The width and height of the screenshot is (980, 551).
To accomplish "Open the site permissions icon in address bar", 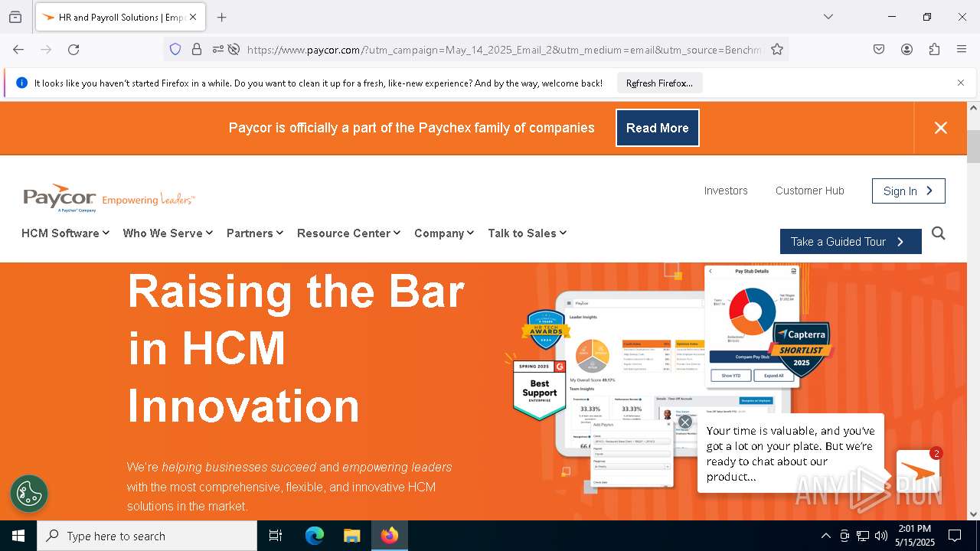I will point(218,49).
